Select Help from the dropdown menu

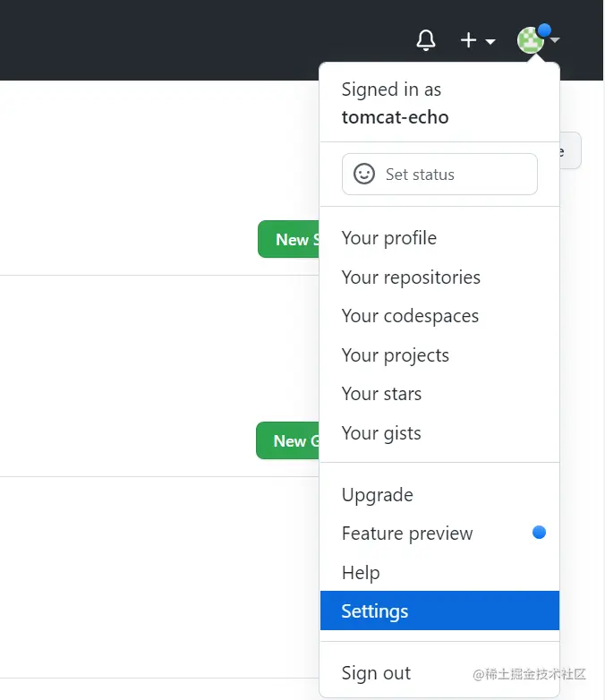coord(361,573)
